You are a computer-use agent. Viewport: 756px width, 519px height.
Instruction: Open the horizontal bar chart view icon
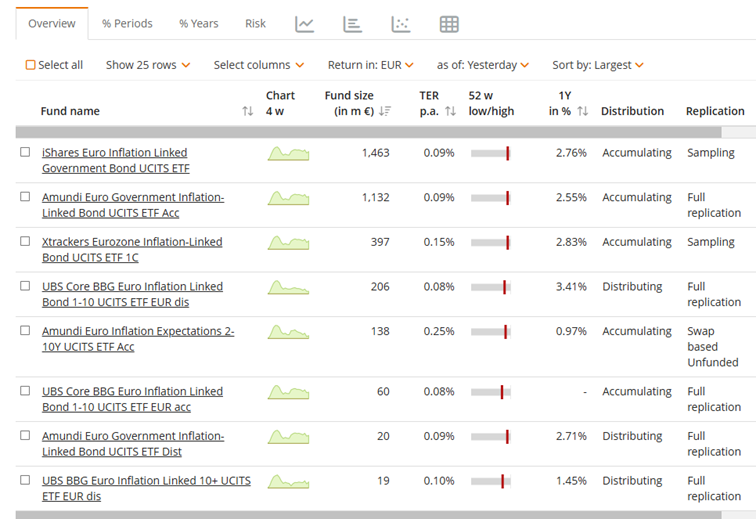pyautogui.click(x=352, y=24)
